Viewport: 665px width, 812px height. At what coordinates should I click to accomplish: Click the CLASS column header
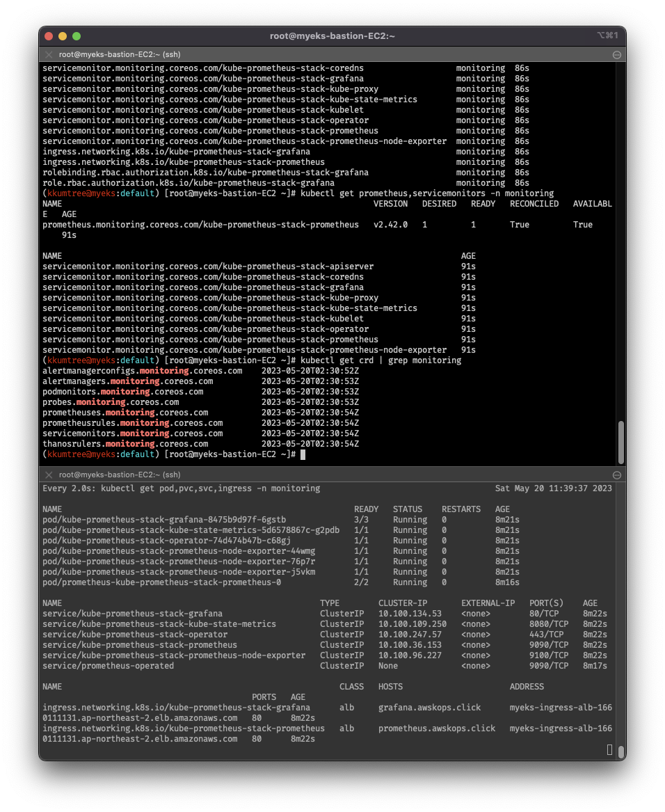[x=352, y=687]
